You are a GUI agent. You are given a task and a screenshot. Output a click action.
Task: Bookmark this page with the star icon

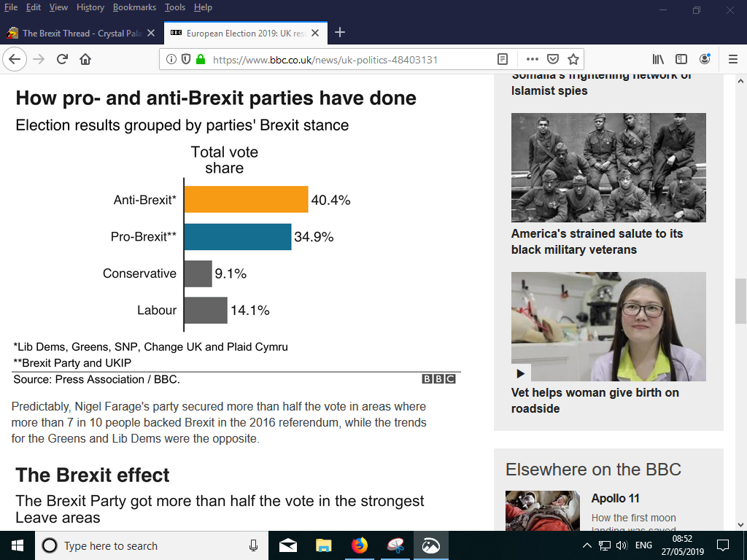[x=573, y=60]
